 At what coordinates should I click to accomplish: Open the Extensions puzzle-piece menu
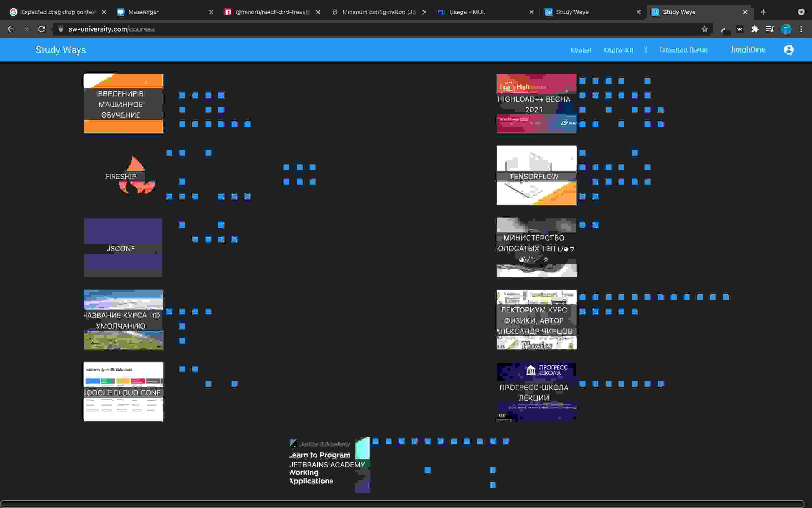tap(755, 29)
